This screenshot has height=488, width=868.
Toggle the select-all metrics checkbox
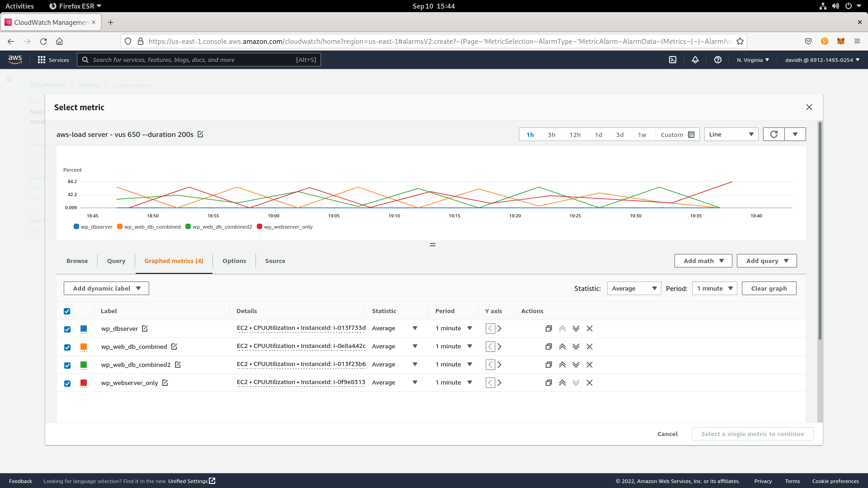point(67,311)
